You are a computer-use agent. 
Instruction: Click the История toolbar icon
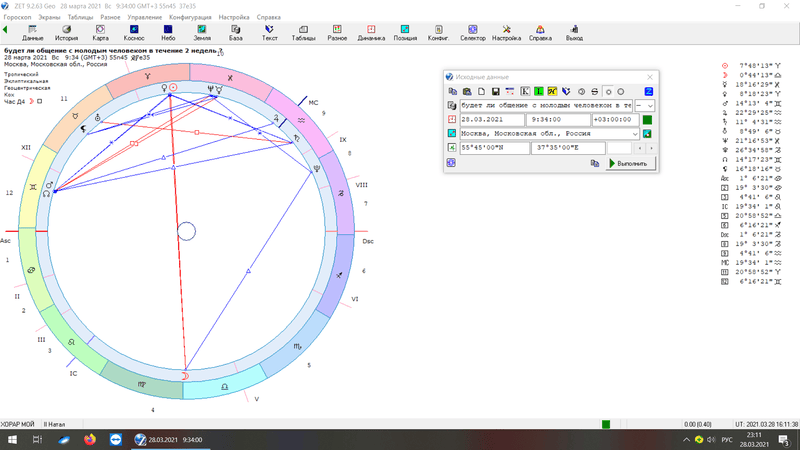pyautogui.click(x=66, y=33)
